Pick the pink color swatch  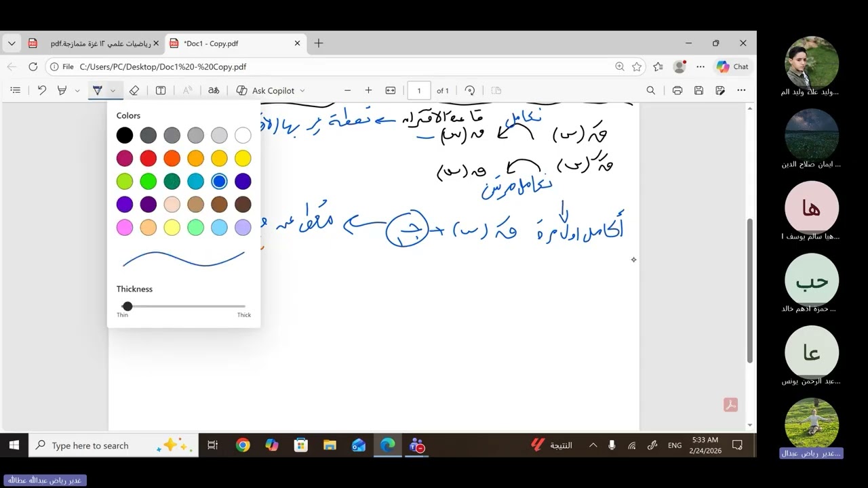[125, 227]
